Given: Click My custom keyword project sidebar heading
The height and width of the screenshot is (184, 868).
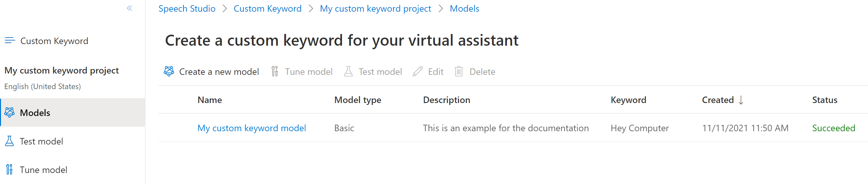Looking at the screenshot, I should [62, 70].
